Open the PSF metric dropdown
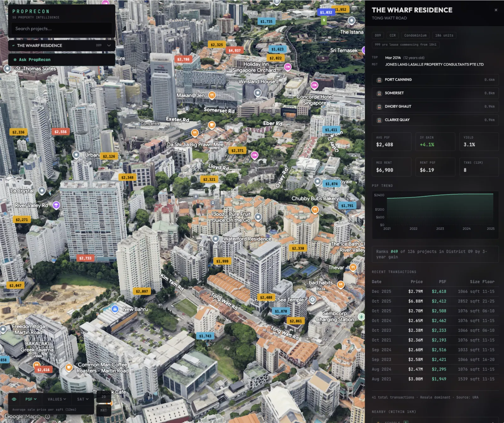Image resolution: width=504 pixels, height=423 pixels. 31,399
